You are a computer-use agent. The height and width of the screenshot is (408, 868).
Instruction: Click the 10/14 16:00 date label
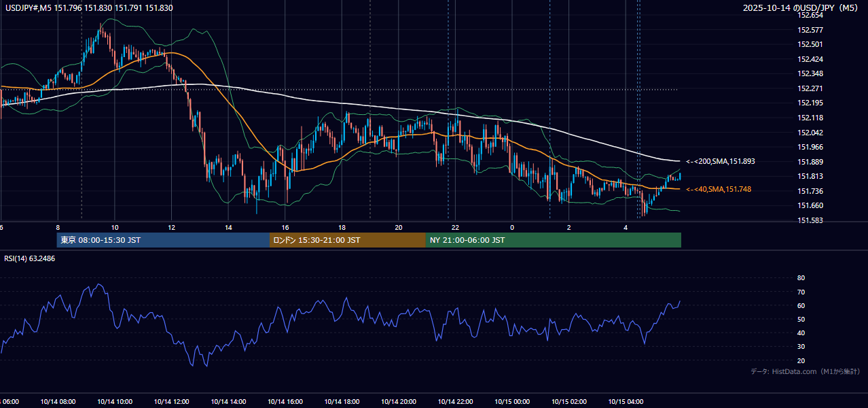pos(285,401)
